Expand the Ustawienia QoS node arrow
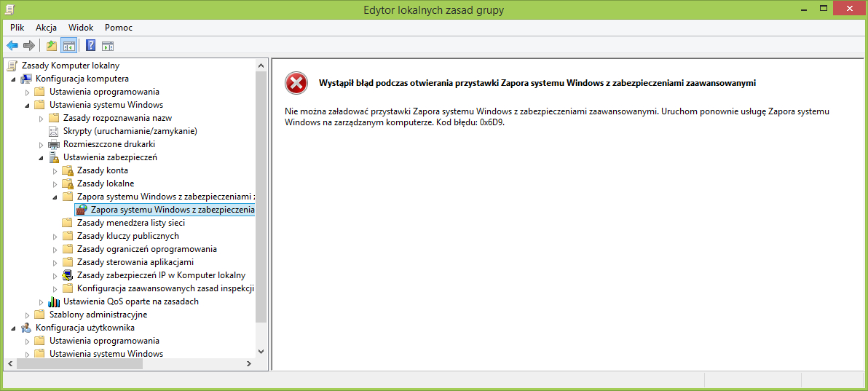 pos(41,302)
